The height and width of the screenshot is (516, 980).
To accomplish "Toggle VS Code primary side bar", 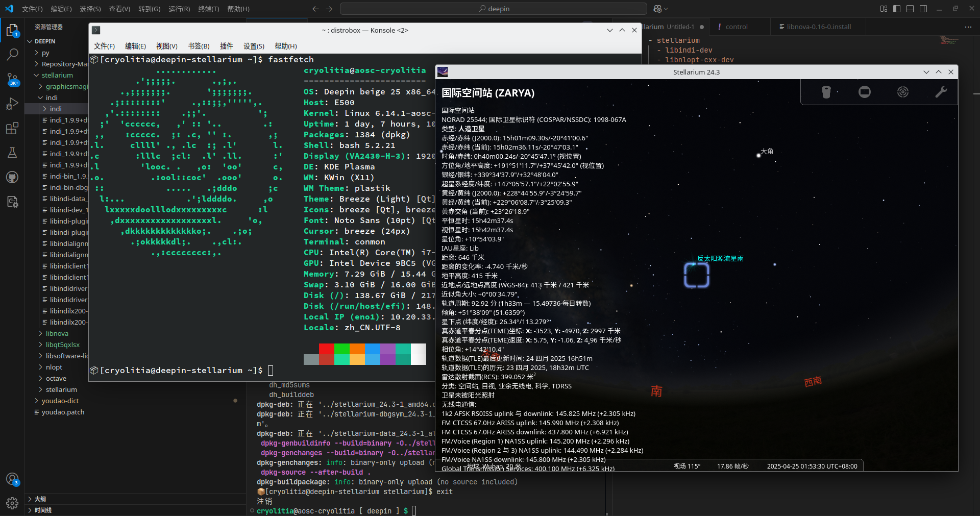I will 897,9.
